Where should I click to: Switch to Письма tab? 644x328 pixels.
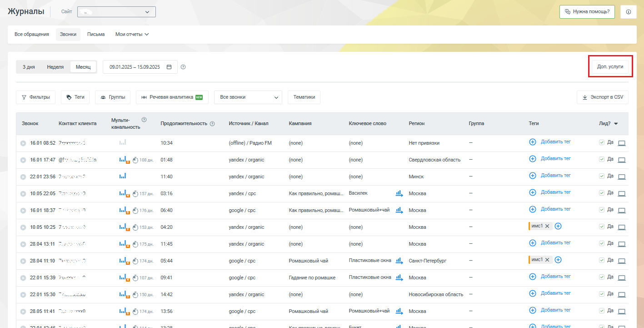click(96, 34)
